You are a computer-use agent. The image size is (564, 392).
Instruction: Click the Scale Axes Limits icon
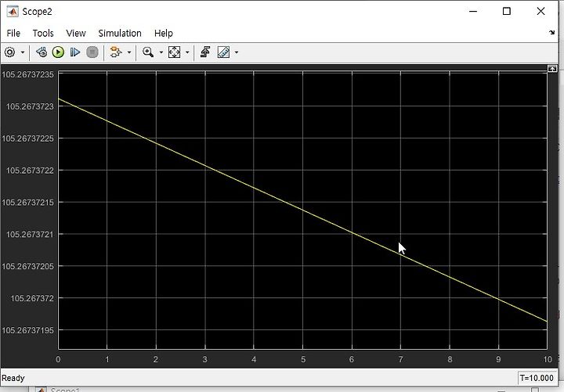click(175, 52)
